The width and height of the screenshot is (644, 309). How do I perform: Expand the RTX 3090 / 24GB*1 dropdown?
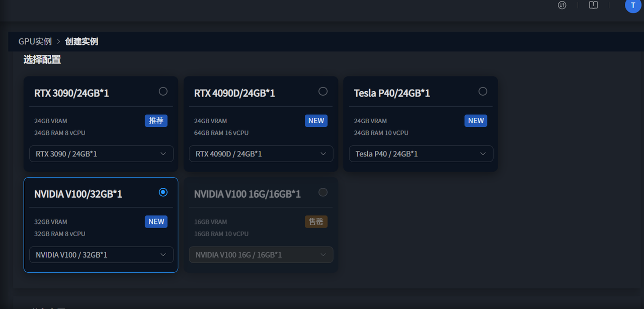[x=101, y=154]
